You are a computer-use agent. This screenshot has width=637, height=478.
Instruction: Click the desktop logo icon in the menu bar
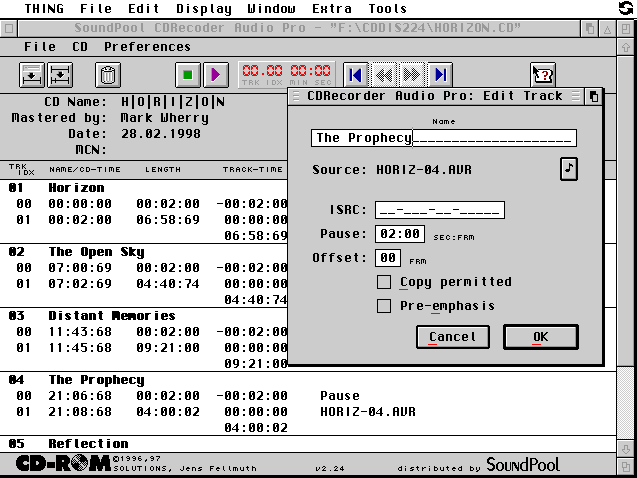pos(626,9)
